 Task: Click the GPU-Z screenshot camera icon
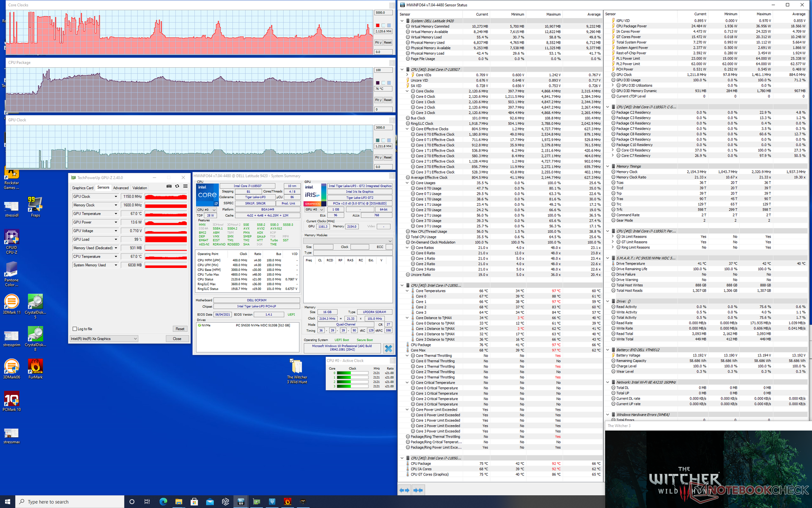point(169,186)
